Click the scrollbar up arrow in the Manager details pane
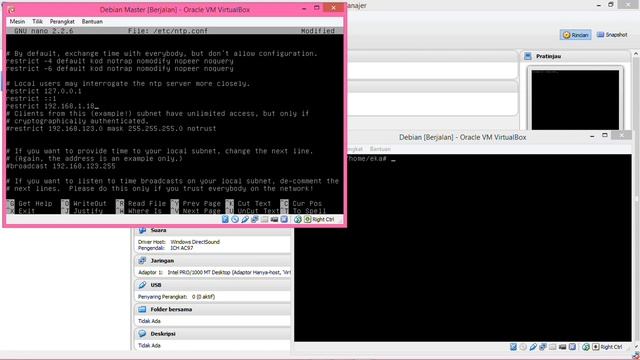This screenshot has width=640, height=360. [636, 54]
